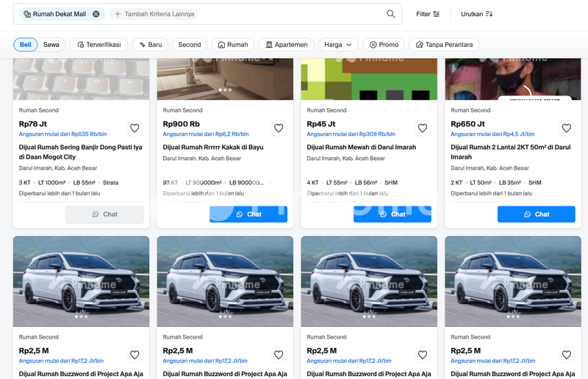Viewport: 588px width, 379px height.
Task: Filter by Apartemen property type
Action: coord(286,45)
